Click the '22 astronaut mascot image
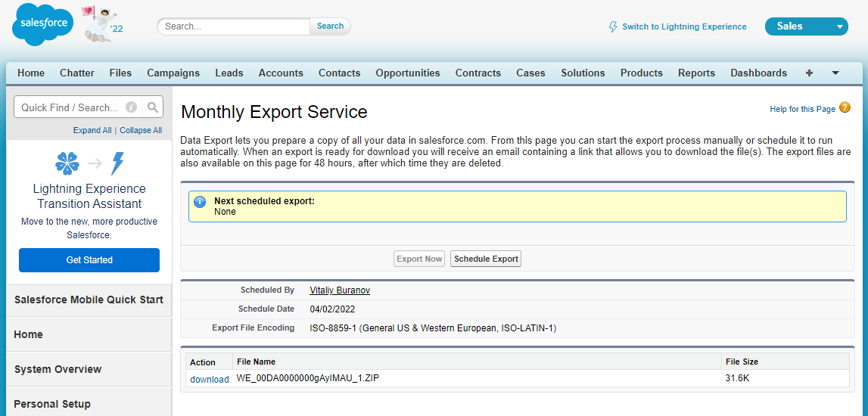 (102, 24)
